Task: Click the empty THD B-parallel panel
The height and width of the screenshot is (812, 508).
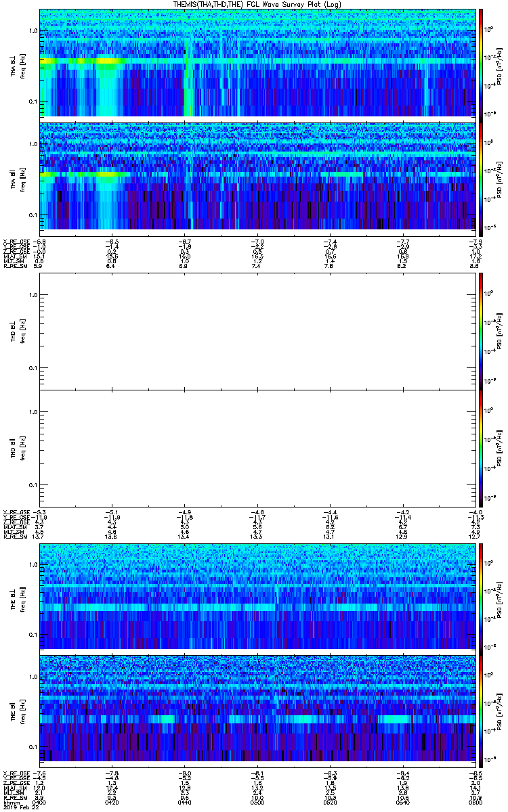Action: coord(257,447)
